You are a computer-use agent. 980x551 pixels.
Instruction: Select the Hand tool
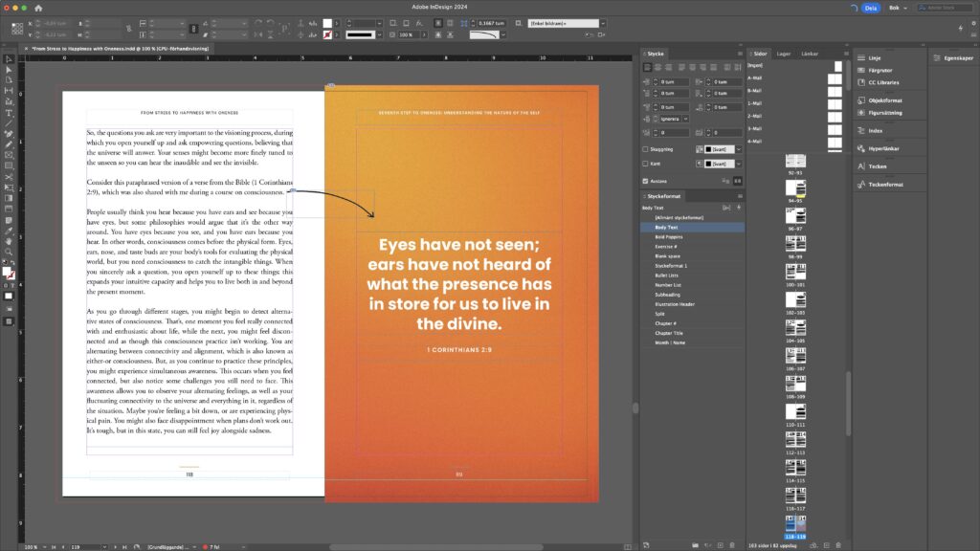tap(9, 241)
